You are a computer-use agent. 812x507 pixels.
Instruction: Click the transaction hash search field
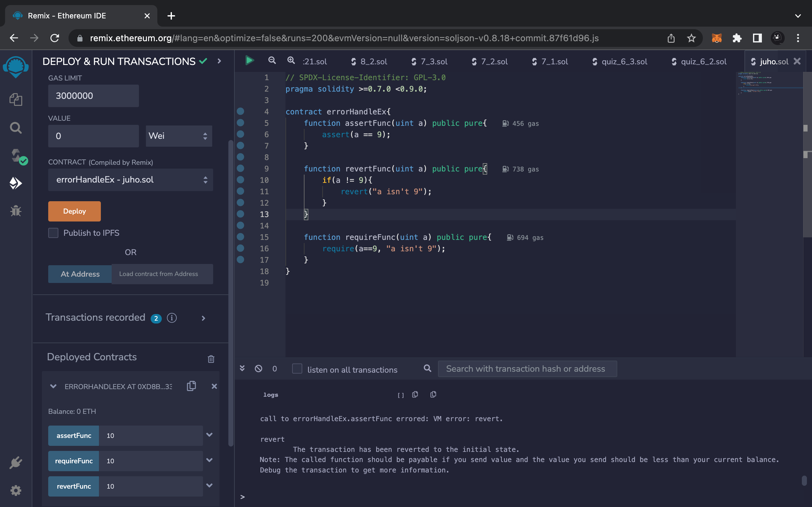point(527,369)
